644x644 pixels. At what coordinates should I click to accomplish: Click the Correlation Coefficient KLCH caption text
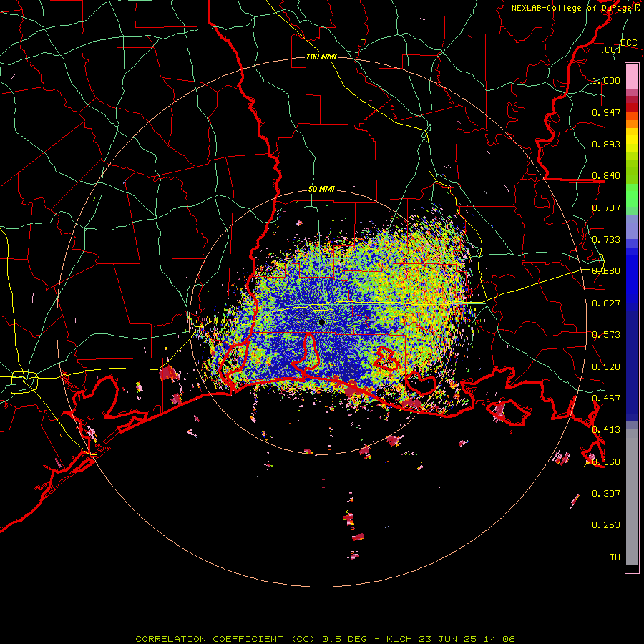tap(326, 639)
